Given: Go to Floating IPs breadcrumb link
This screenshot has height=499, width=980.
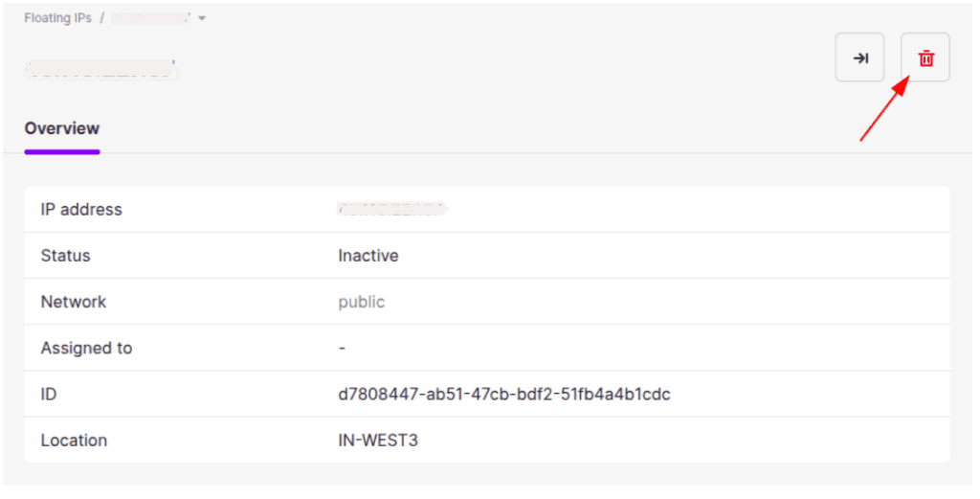Looking at the screenshot, I should pos(58,18).
